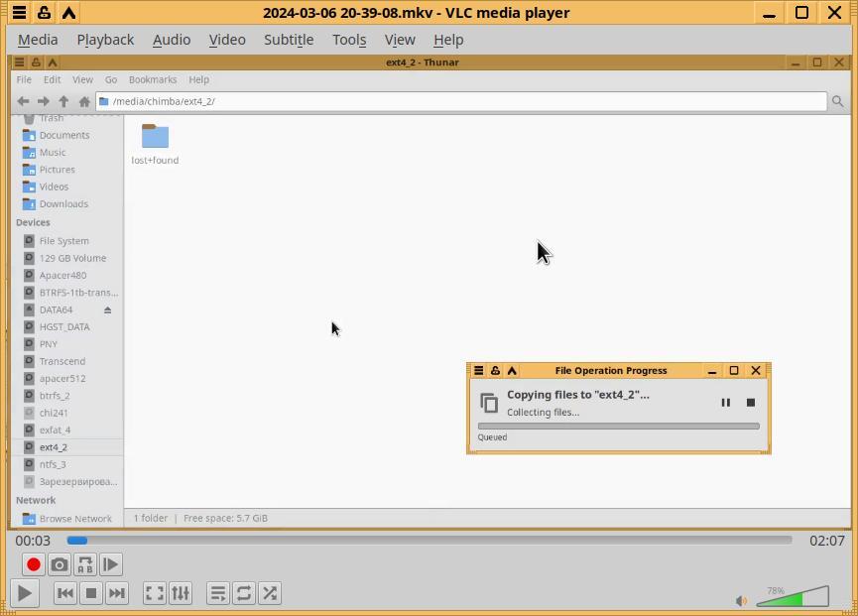Open the VLC Subtitle menu

coord(289,40)
